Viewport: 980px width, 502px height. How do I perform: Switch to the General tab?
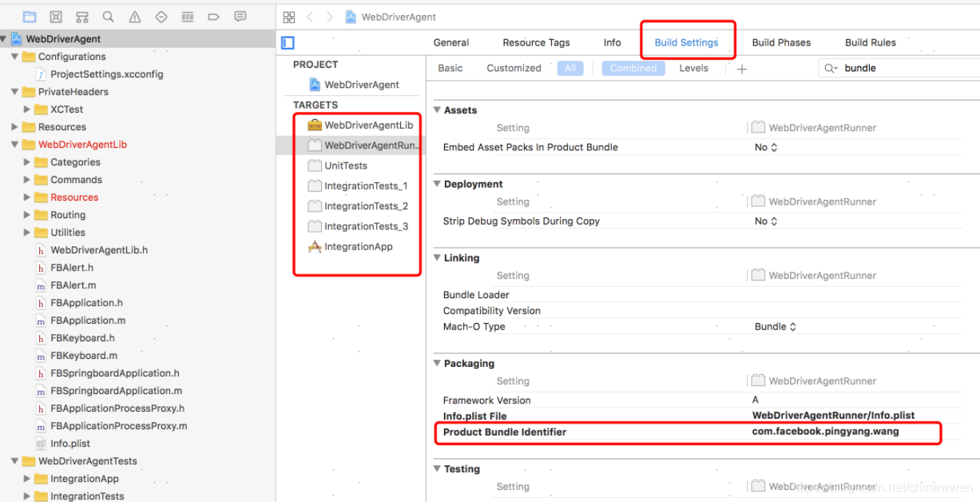coord(451,43)
